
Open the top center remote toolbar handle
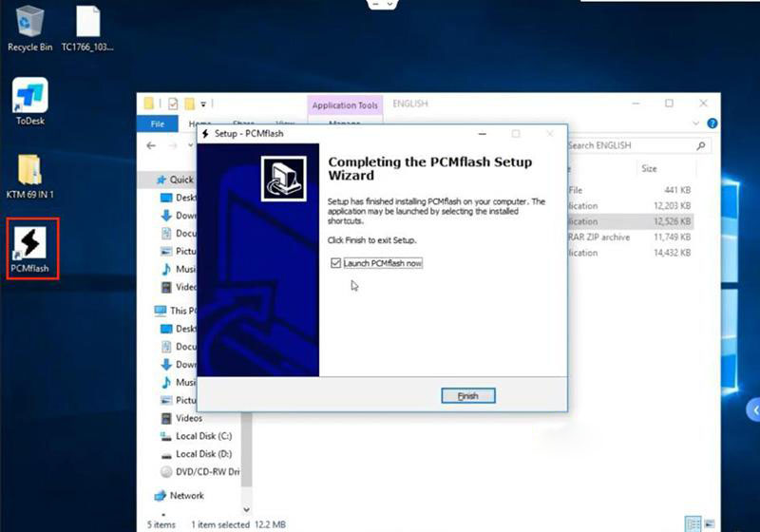(x=383, y=4)
